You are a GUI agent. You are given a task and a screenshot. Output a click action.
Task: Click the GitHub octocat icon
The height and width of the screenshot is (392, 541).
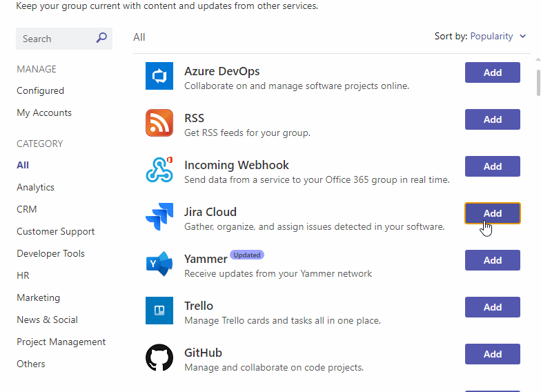(x=159, y=357)
